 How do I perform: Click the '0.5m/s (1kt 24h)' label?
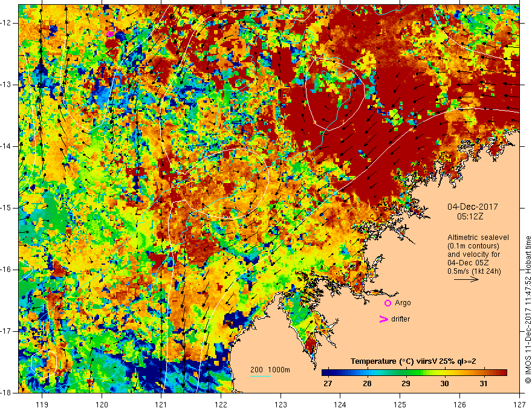474,271
